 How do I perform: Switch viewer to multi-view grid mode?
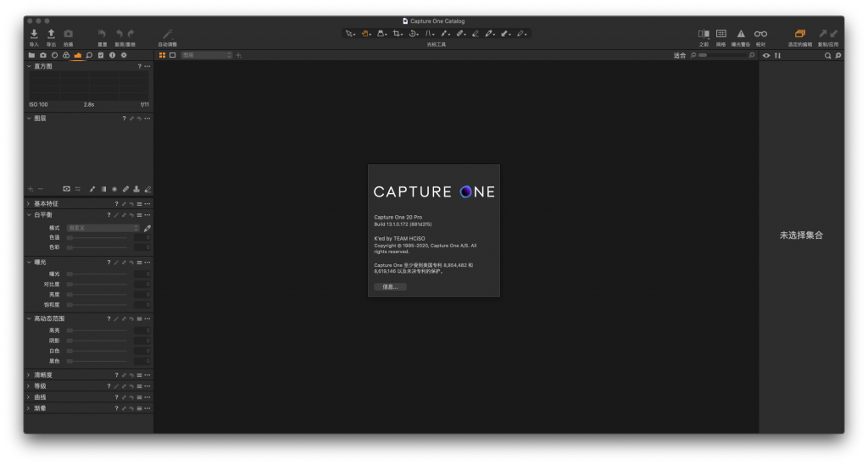coord(162,55)
